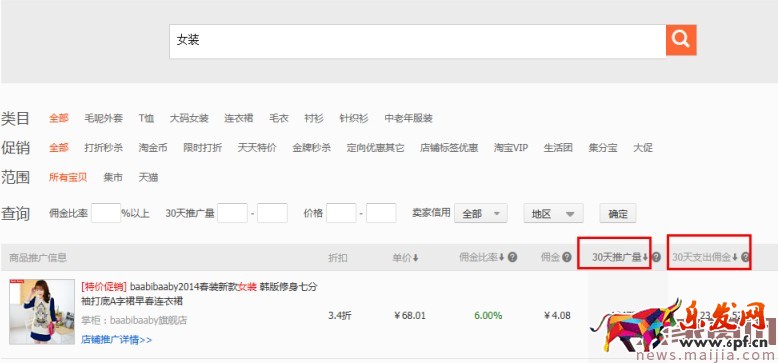
Task: Click the 价格 minimum input
Action: coord(341,213)
